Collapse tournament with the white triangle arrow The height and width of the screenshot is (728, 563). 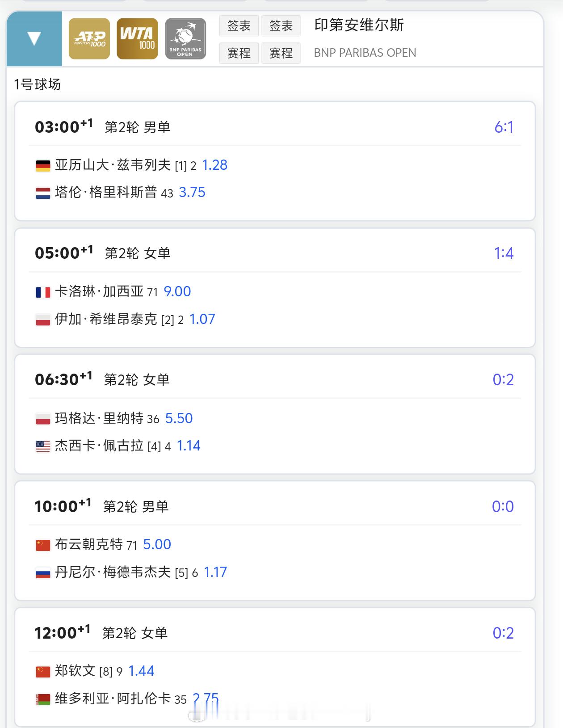(34, 38)
